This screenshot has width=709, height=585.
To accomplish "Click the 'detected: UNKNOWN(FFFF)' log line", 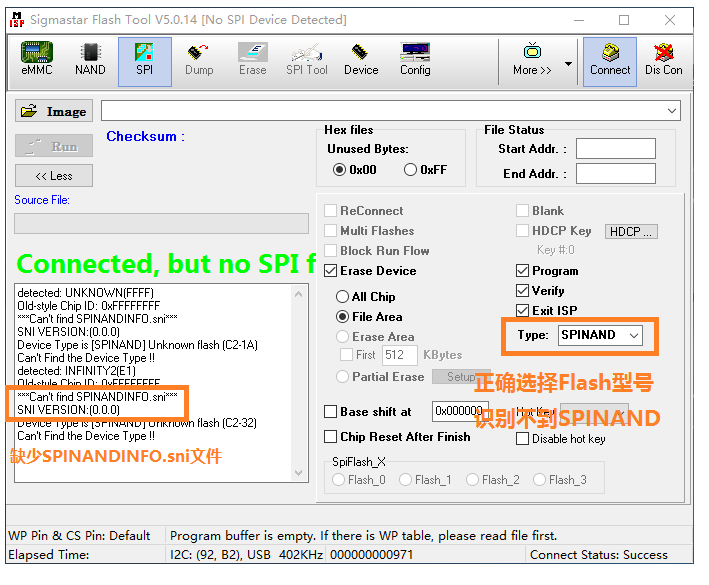I will (x=85, y=292).
